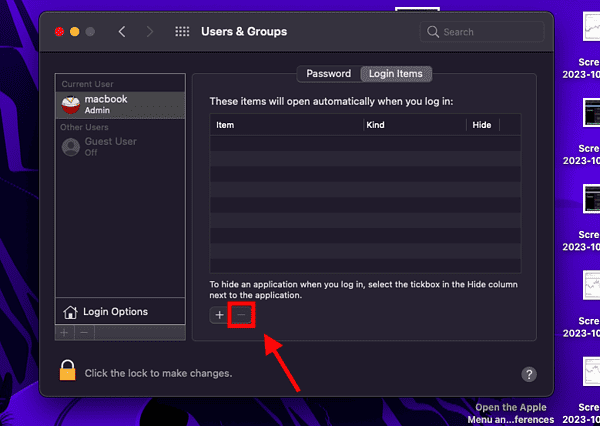Click the Search field
The width and height of the screenshot is (600, 426).
click(485, 32)
